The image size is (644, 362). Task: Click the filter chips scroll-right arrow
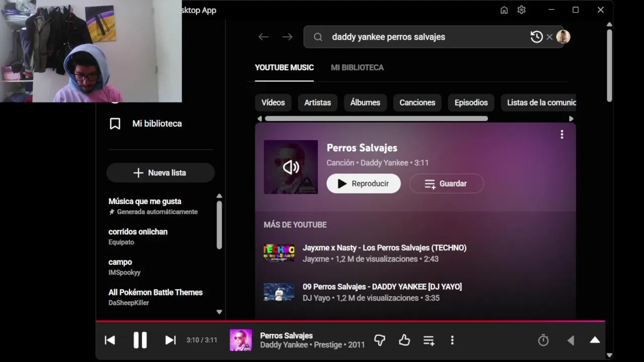click(x=571, y=119)
